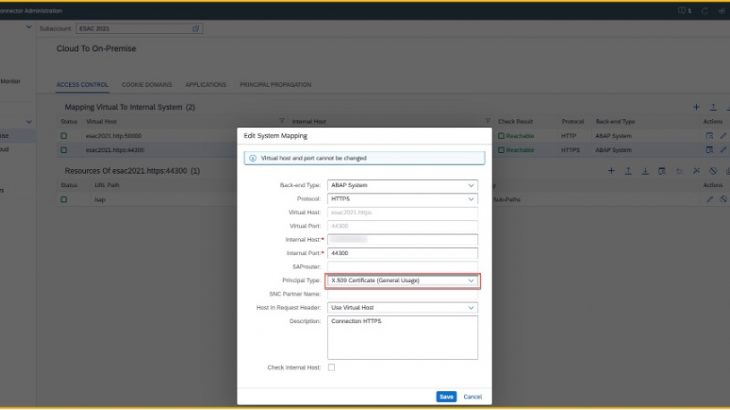Cancel the Edit System Mapping dialog

pos(473,397)
